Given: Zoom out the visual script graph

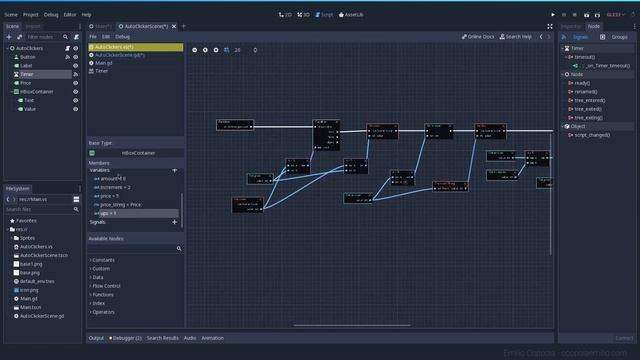Looking at the screenshot, I should click(195, 50).
